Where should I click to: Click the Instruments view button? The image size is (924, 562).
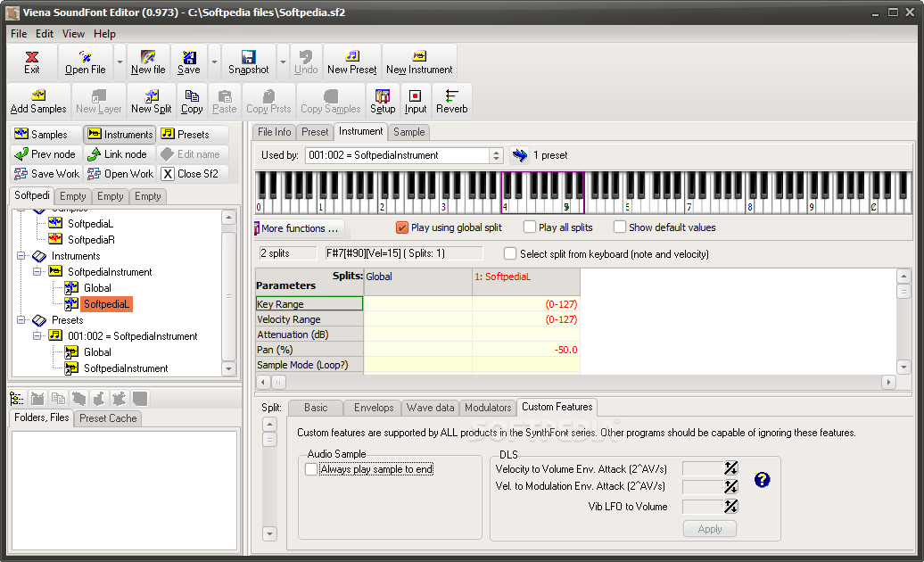click(x=120, y=135)
